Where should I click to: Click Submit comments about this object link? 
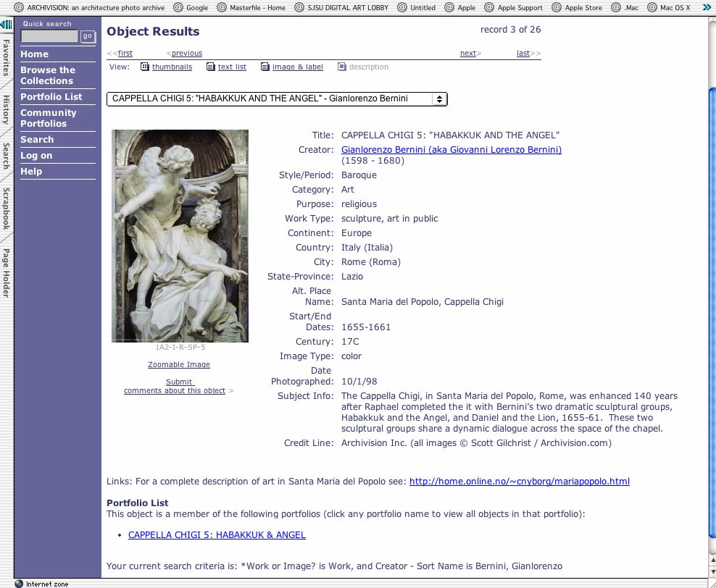point(175,386)
